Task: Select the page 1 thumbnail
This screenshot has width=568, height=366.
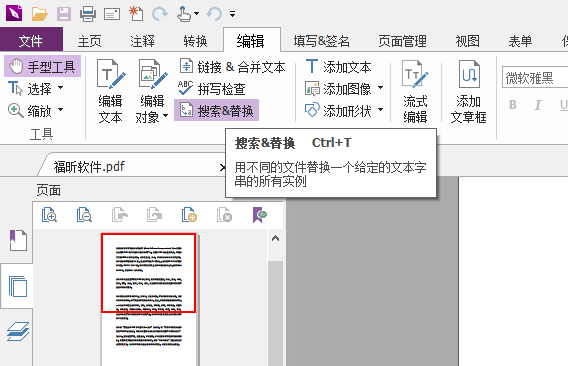Action: click(149, 299)
